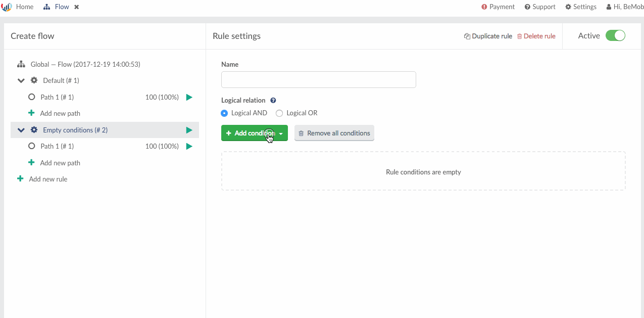The width and height of the screenshot is (644, 318).
Task: Open Settings from top bar
Action: click(x=581, y=7)
